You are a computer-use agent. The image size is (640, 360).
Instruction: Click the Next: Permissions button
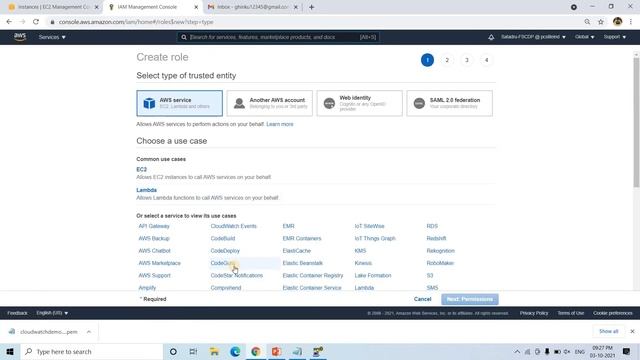tap(470, 299)
